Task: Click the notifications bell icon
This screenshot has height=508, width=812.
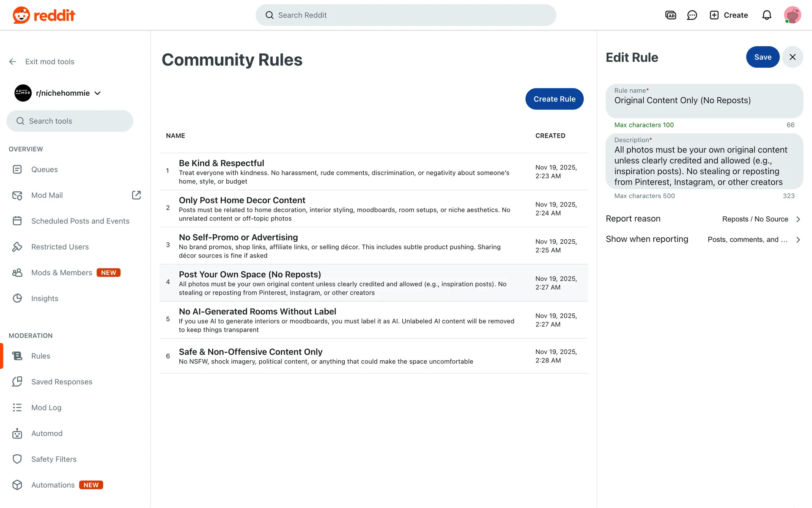Action: [x=767, y=15]
